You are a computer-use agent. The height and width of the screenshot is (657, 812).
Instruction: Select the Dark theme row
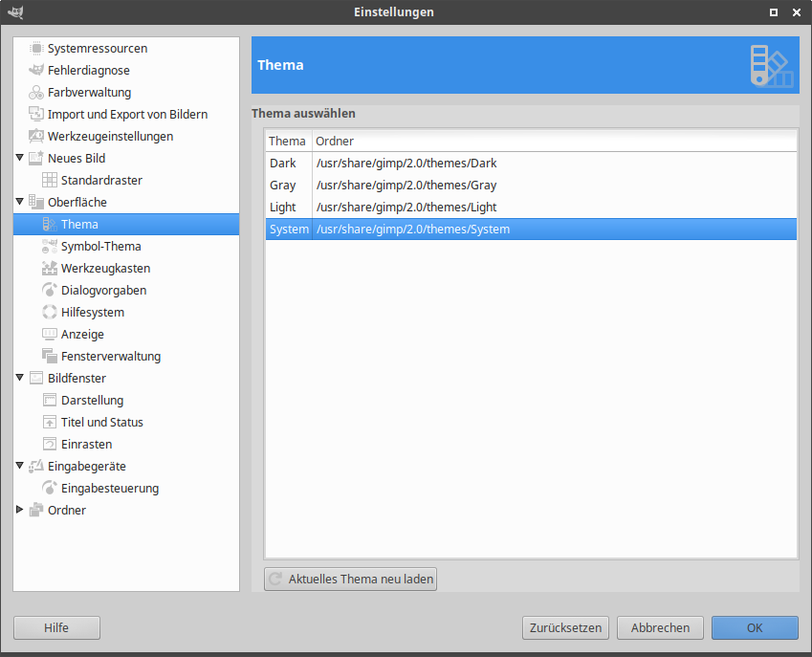coord(531,164)
